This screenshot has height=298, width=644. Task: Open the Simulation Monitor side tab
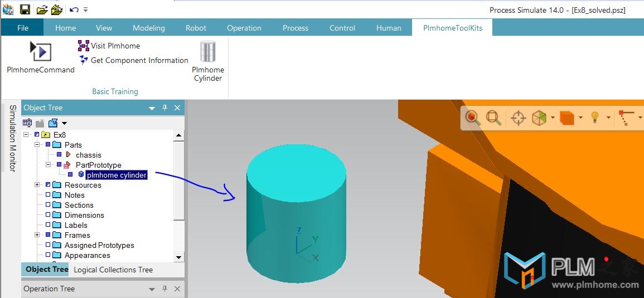13,138
